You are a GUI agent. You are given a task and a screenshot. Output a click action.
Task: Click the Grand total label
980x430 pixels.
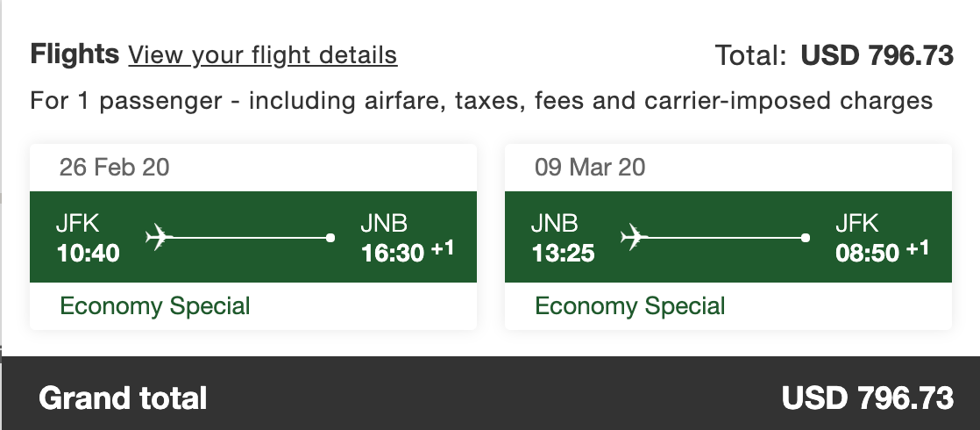click(123, 398)
